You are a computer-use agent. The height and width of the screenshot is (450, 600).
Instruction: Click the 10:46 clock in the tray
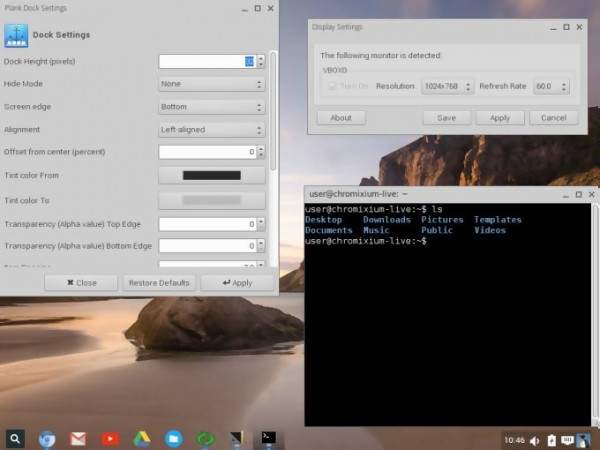point(514,440)
